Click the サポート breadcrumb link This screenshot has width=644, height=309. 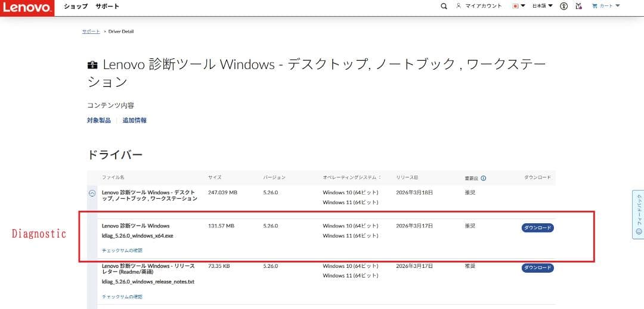(x=91, y=32)
